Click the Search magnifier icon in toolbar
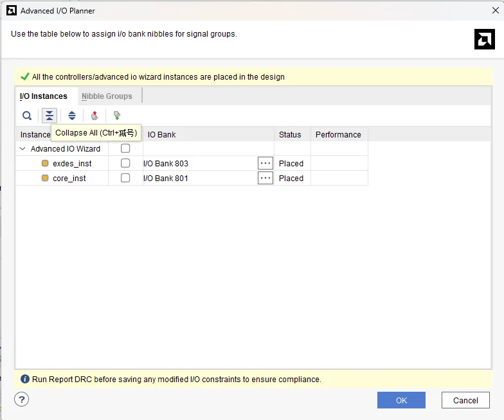The image size is (504, 420). [27, 116]
